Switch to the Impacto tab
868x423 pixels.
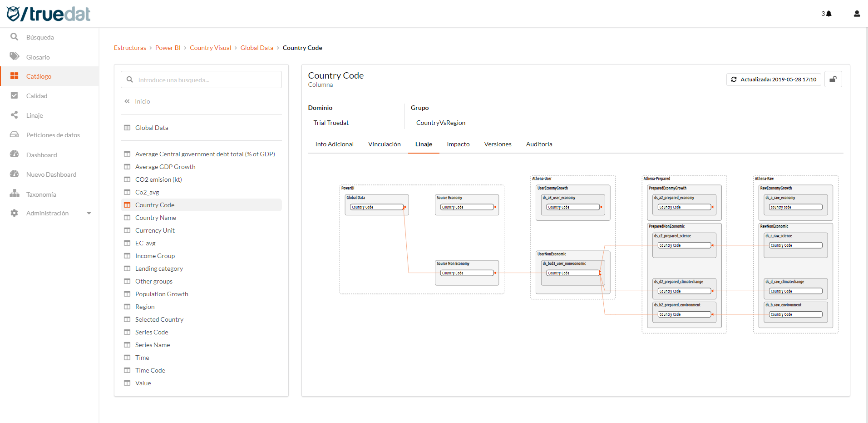[x=458, y=144]
